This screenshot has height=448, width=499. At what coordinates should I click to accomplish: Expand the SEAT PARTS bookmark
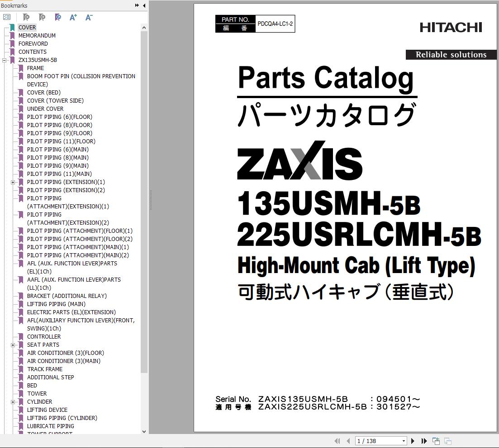tap(13, 345)
